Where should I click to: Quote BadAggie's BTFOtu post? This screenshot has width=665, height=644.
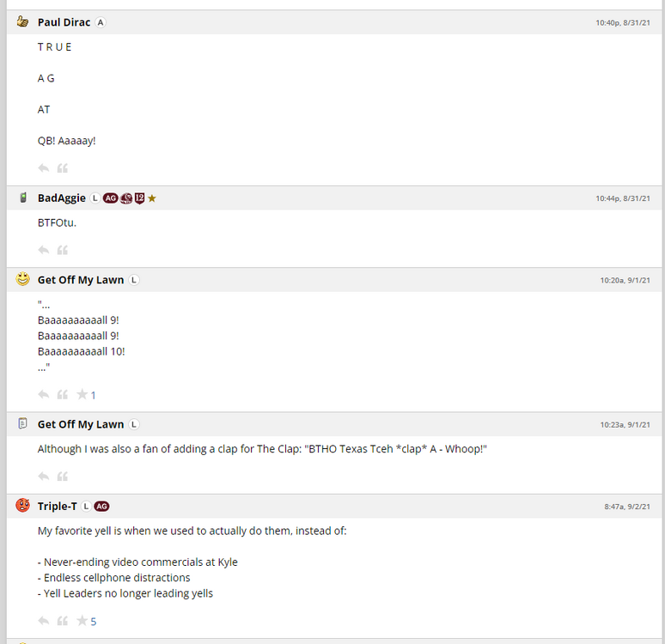pos(63,250)
